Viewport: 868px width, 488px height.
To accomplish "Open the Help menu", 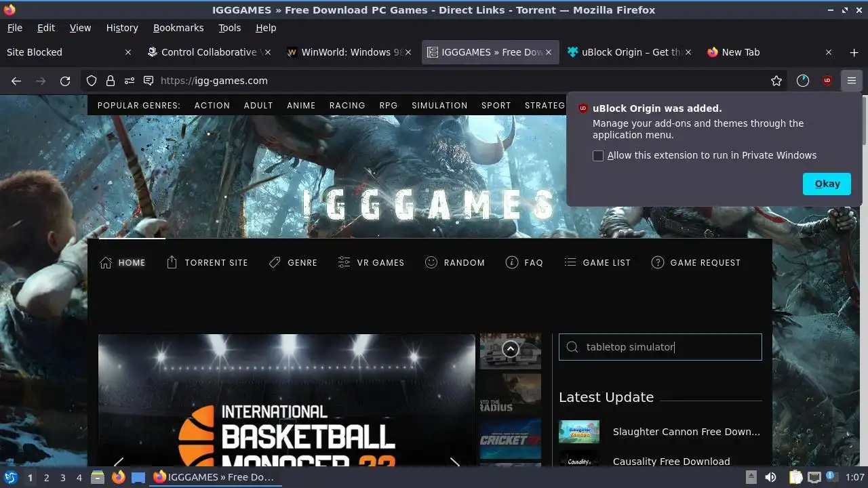I will pyautogui.click(x=266, y=28).
